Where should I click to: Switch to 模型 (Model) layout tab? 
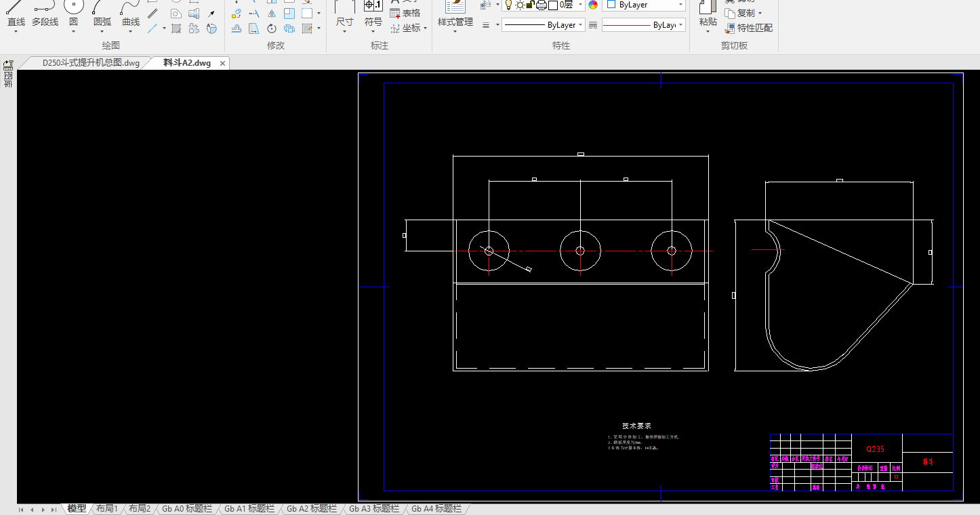coord(77,509)
